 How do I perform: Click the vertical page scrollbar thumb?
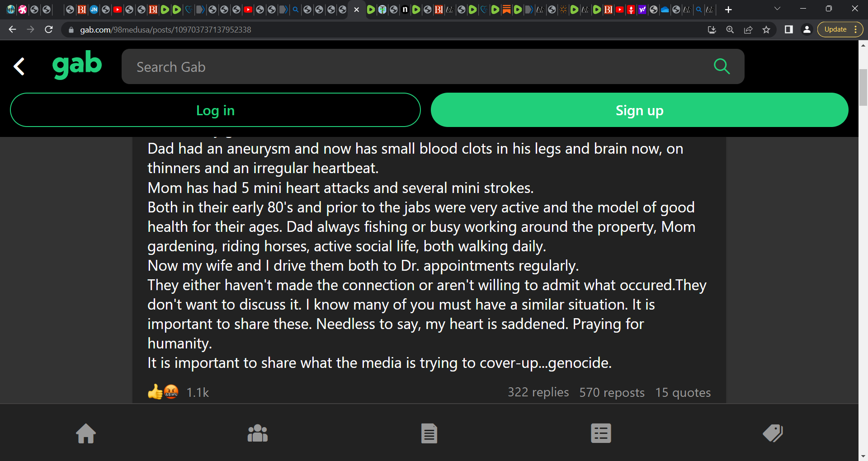click(x=863, y=87)
